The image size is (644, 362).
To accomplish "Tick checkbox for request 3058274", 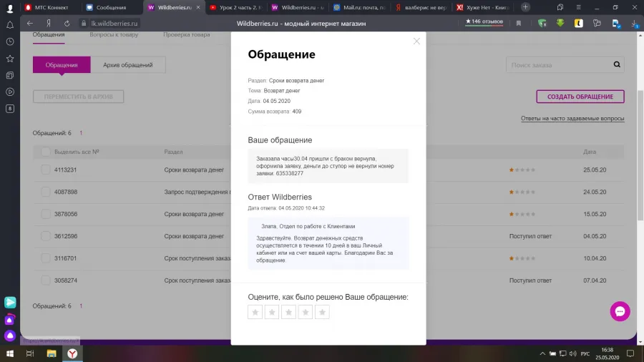I will 46,280.
